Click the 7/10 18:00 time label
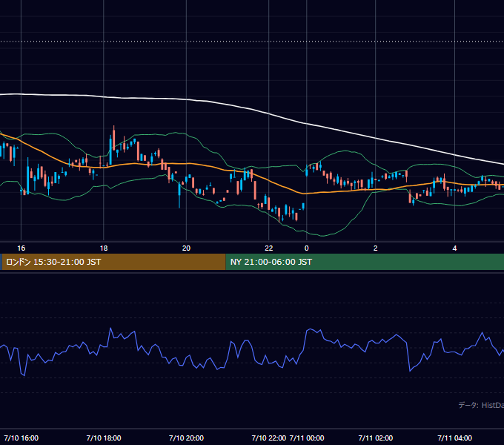 [x=104, y=438]
